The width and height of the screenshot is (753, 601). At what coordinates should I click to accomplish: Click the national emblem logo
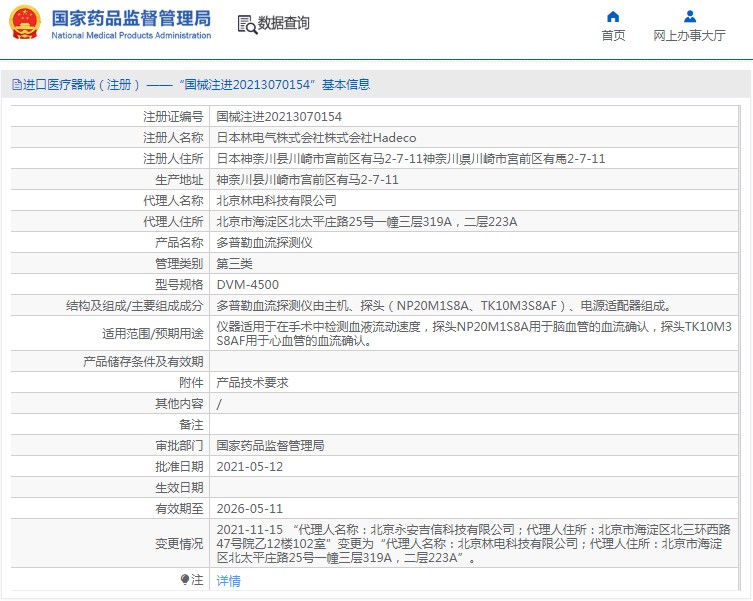[x=25, y=23]
